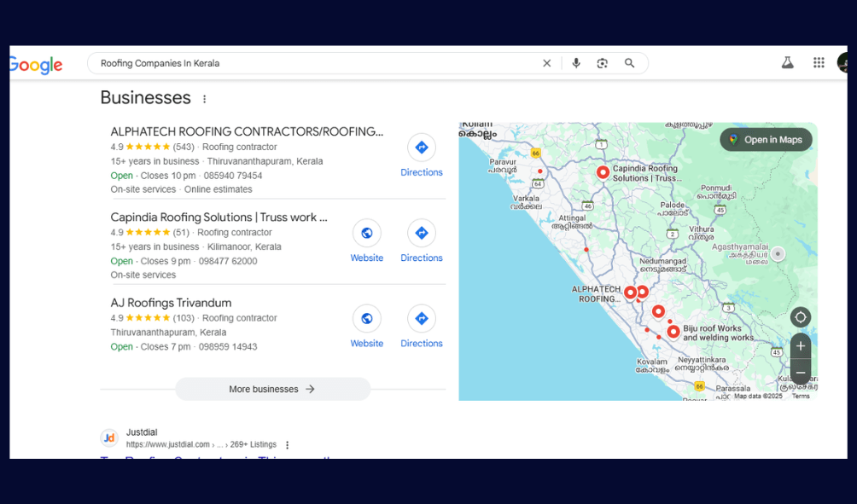Zoom out on the map
Screen dimensions: 857x504
coord(801,373)
